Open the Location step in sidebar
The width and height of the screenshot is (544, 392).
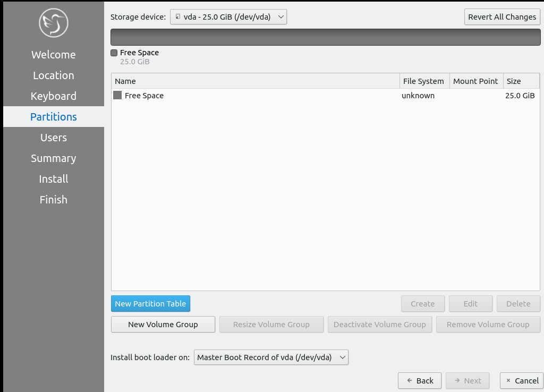coord(53,75)
